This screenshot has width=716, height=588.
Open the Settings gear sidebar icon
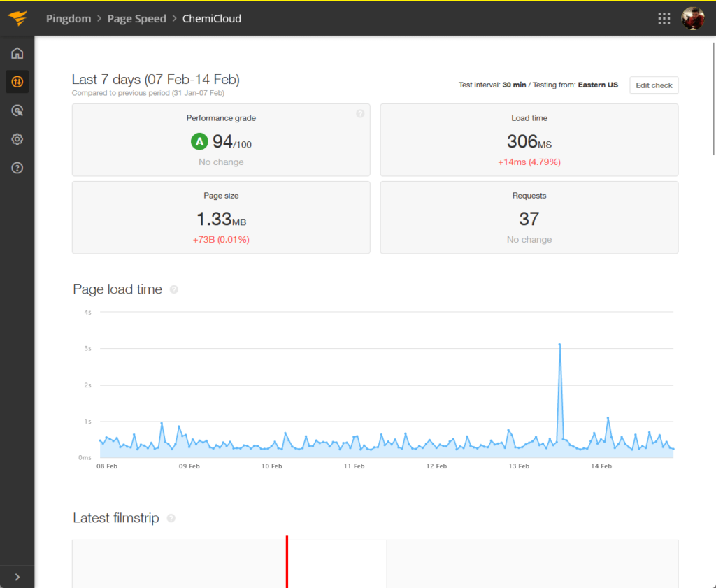[17, 139]
